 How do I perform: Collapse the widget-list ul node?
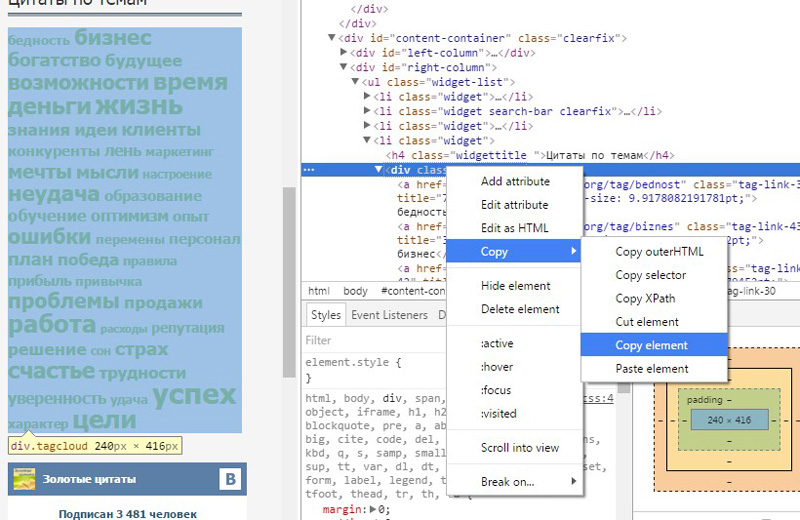(x=357, y=81)
